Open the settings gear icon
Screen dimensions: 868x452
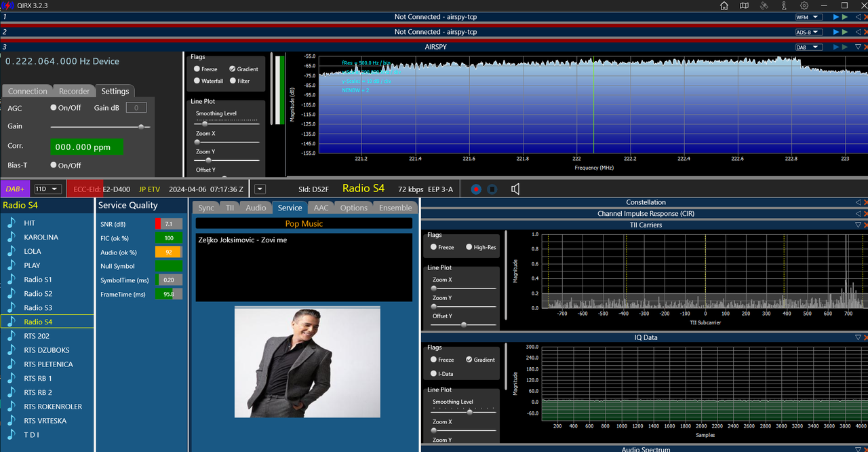click(x=804, y=5)
